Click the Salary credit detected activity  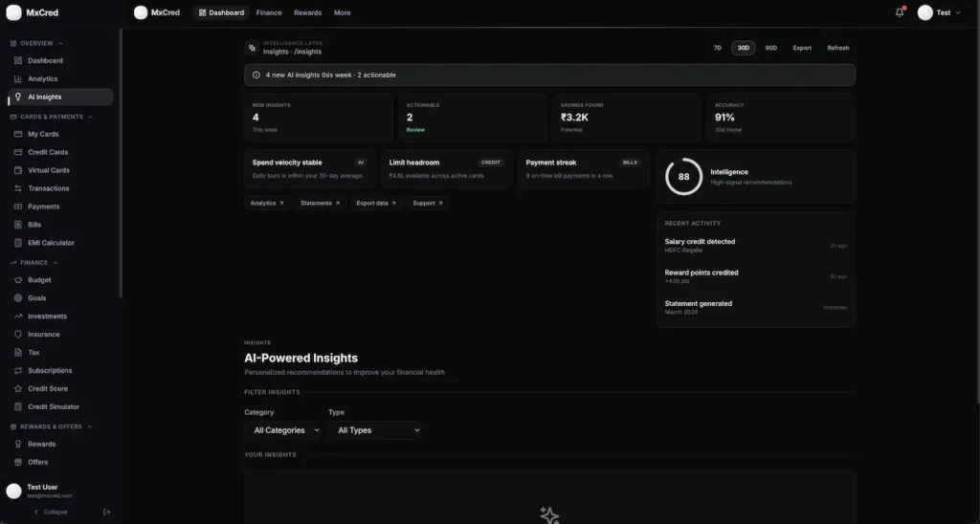[756, 246]
